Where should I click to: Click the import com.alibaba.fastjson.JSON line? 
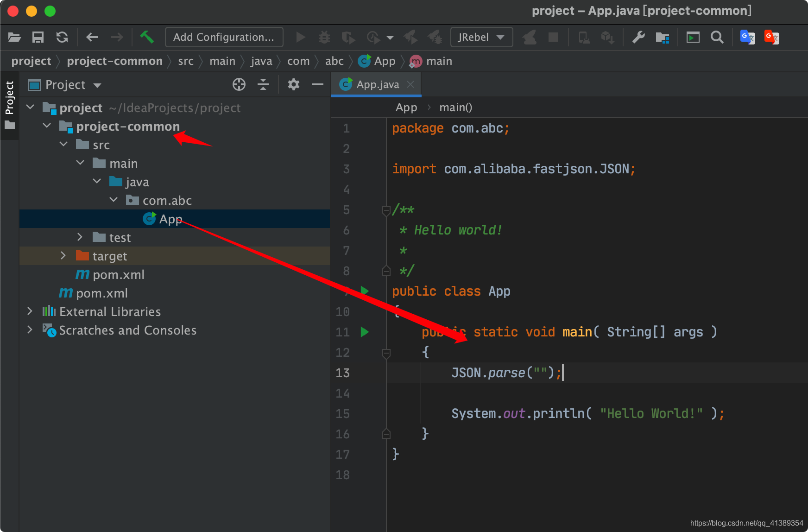pyautogui.click(x=514, y=169)
